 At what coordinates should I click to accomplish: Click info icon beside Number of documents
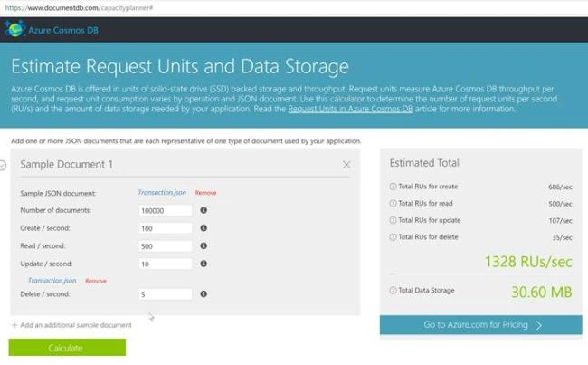point(204,210)
